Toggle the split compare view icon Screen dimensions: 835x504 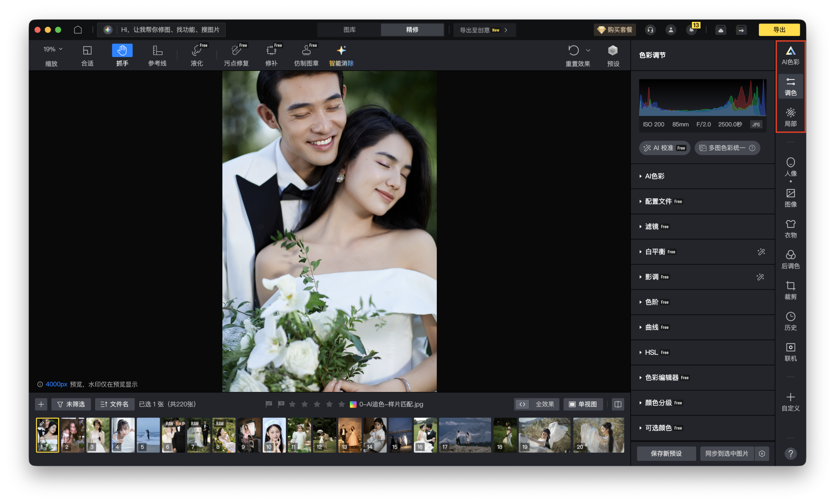pos(618,404)
